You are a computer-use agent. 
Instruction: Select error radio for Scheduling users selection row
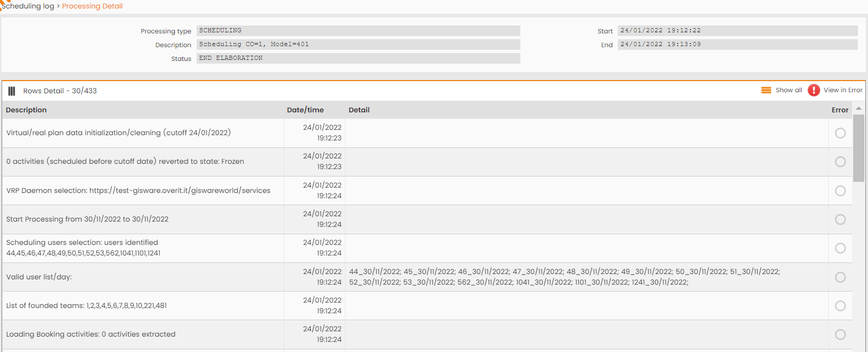coord(840,248)
